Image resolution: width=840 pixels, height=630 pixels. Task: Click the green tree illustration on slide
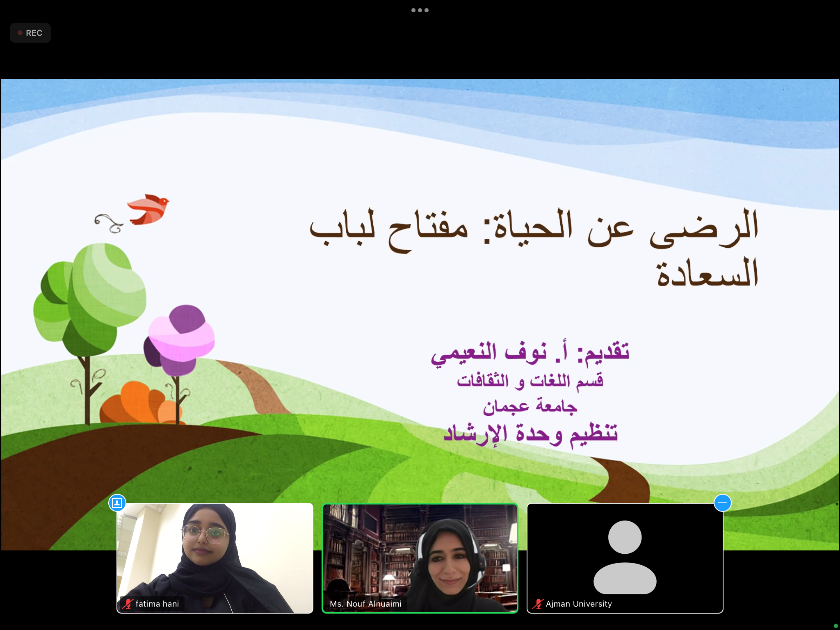(90, 304)
